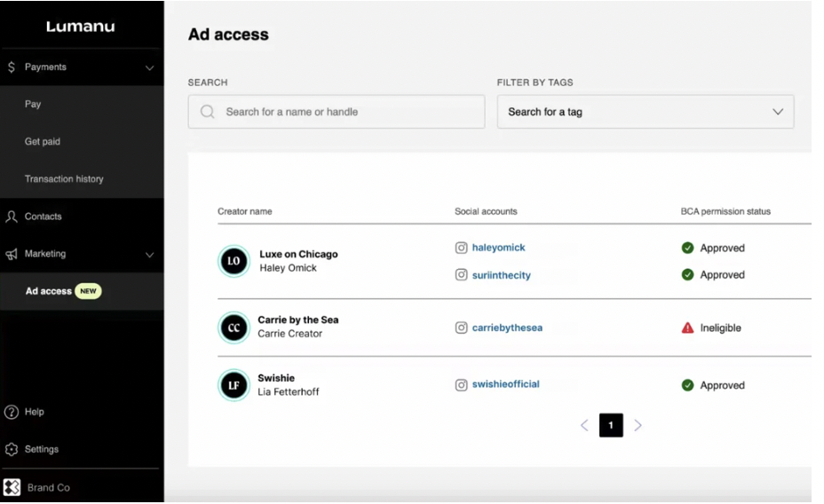Click the Brand Co account icon
824x504 pixels.
pos(12,487)
